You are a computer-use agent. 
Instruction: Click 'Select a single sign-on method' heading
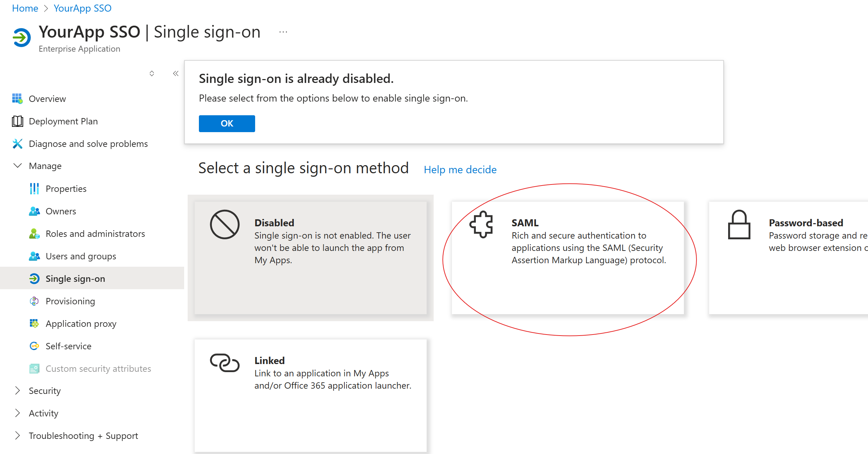(x=304, y=168)
